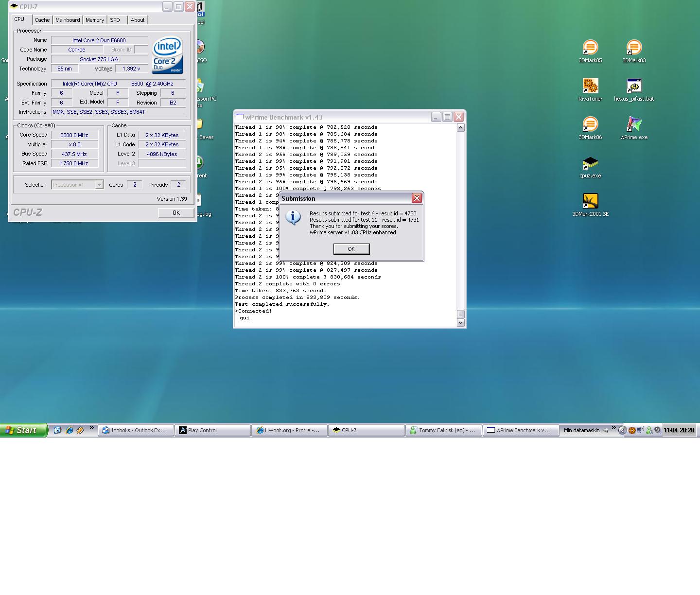Click the CPU-Z title bar icon
Image resolution: width=700 pixels, height=595 pixels.
pyautogui.click(x=14, y=7)
